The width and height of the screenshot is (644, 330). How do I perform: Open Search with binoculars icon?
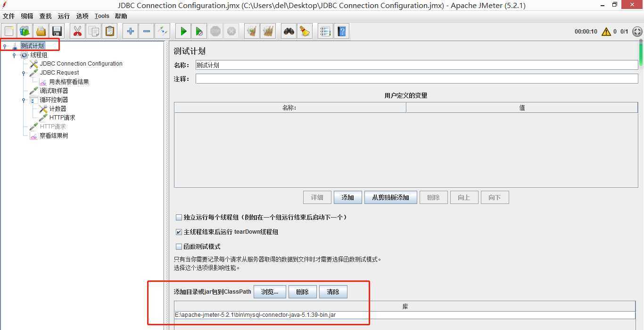[x=289, y=31]
